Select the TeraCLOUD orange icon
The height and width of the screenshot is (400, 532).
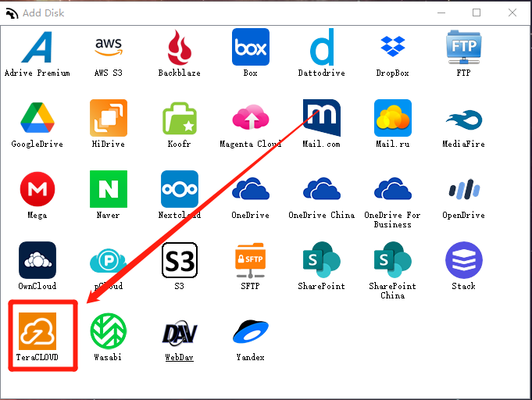[37, 331]
